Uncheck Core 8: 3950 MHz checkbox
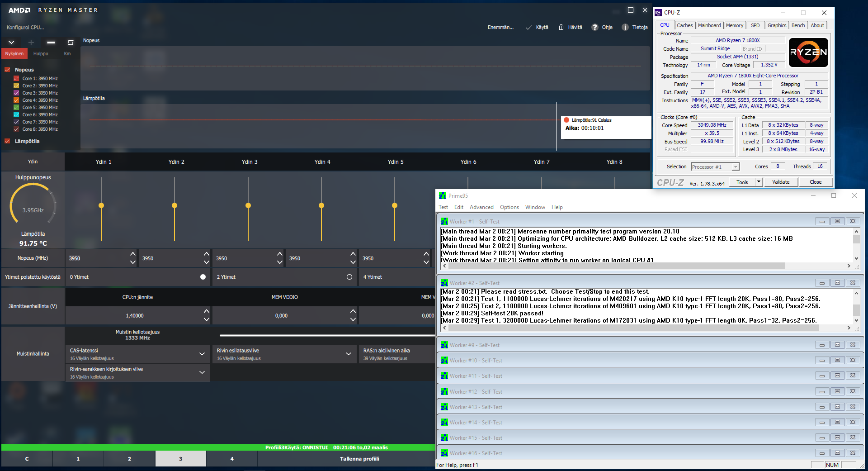Viewport: 868px width, 471px height. 16,129
